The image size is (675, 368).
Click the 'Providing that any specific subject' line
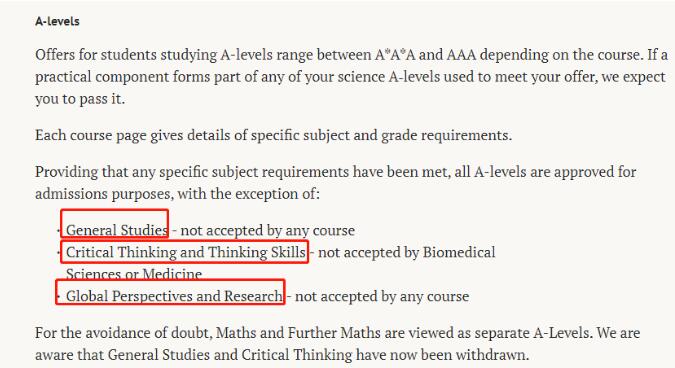pyautogui.click(x=336, y=172)
